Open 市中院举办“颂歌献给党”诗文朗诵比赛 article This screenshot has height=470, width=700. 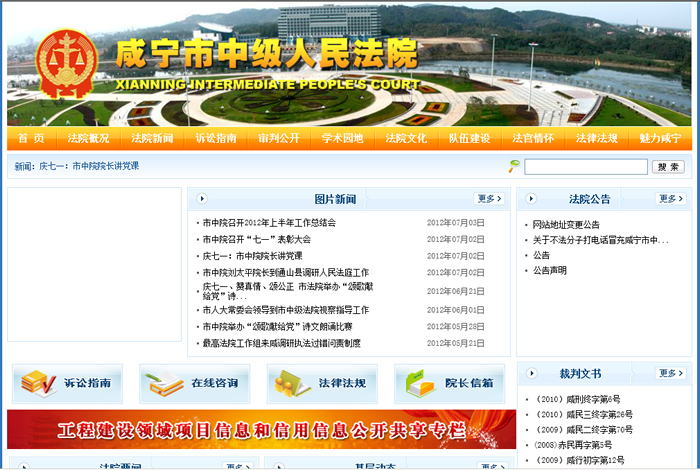pyautogui.click(x=277, y=327)
